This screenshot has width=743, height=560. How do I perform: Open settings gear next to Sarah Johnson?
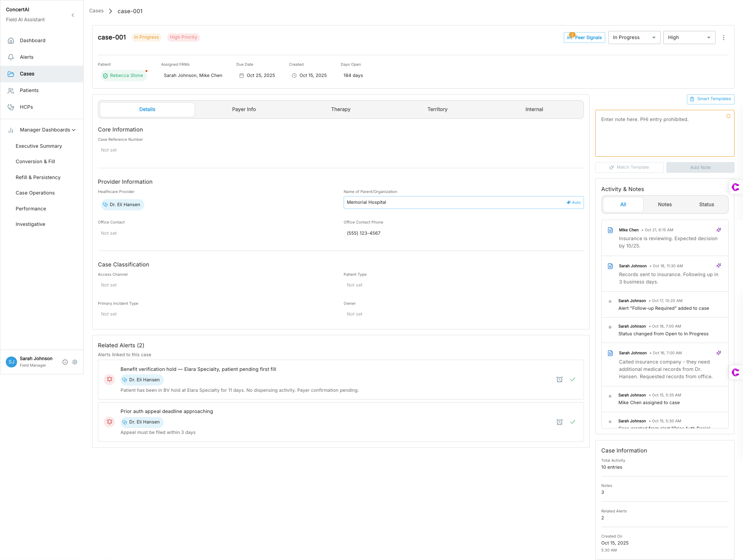coord(75,362)
